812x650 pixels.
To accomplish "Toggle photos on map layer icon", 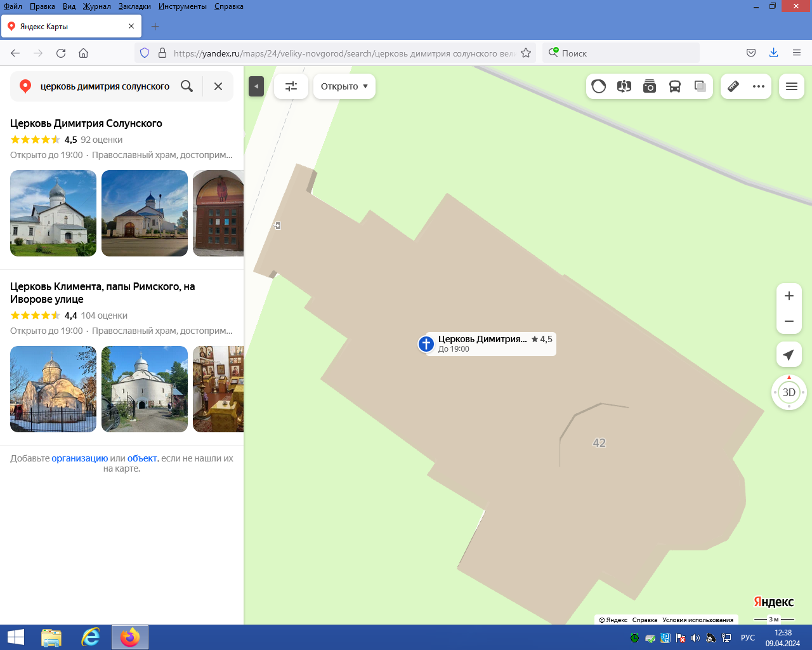I will coord(650,86).
